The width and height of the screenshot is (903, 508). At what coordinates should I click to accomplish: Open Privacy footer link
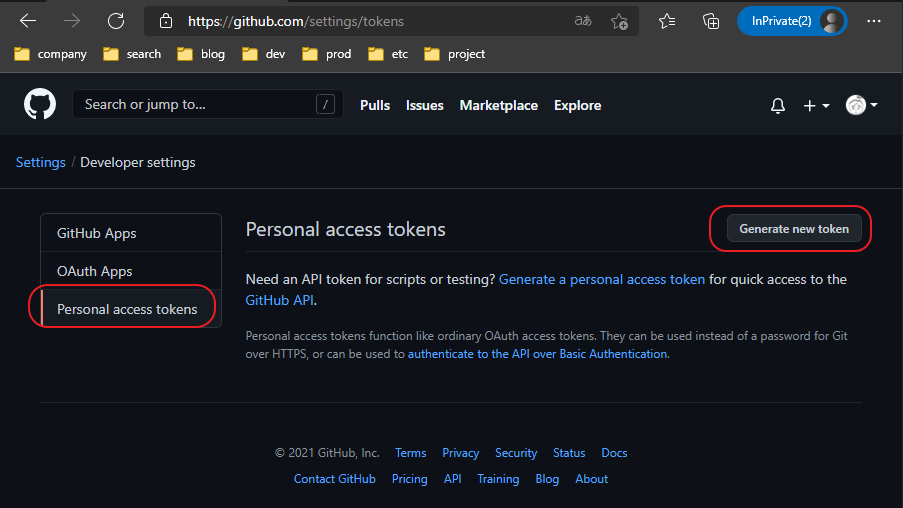[x=461, y=453]
